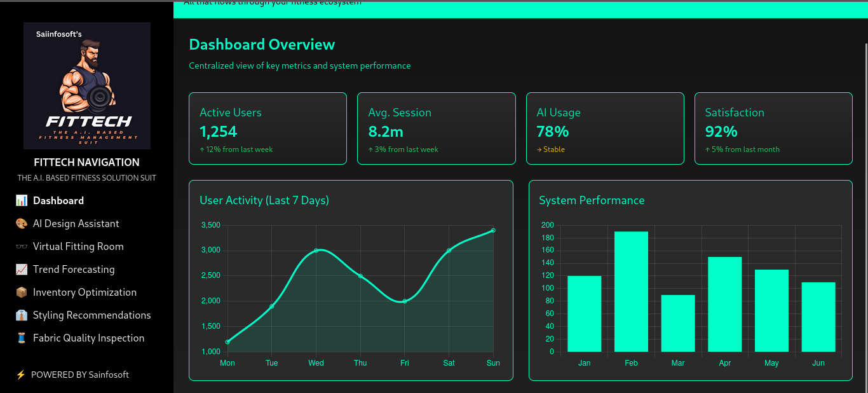Select the Active Users metric card

(268, 128)
